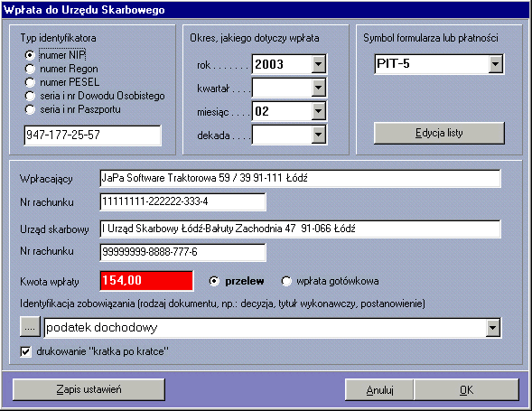Expand the dekada dropdown
The height and width of the screenshot is (411, 532).
(318, 135)
